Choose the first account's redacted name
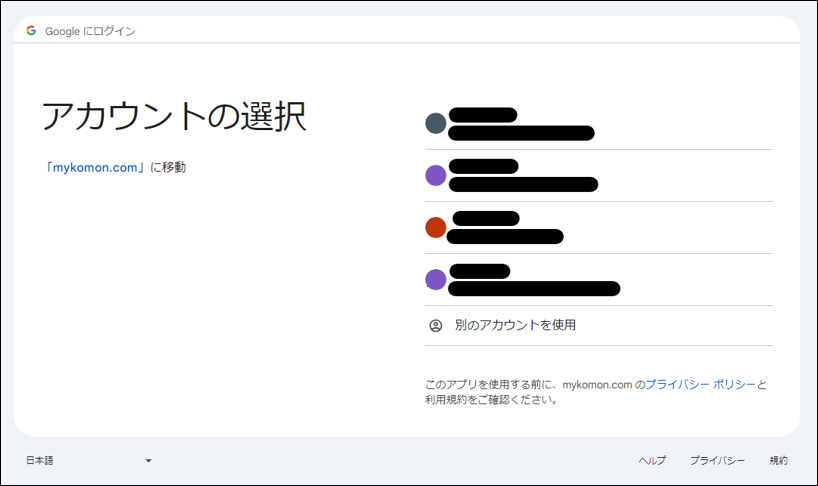Viewport: 818px width, 486px height. [482, 115]
